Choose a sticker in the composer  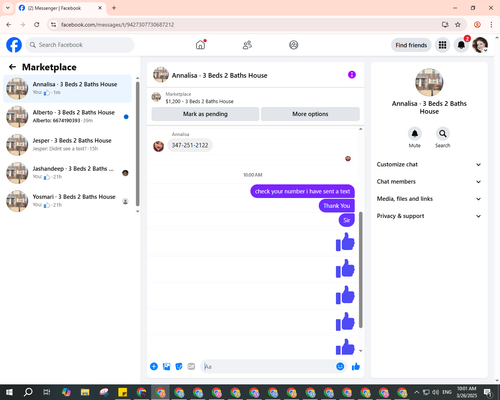click(179, 367)
